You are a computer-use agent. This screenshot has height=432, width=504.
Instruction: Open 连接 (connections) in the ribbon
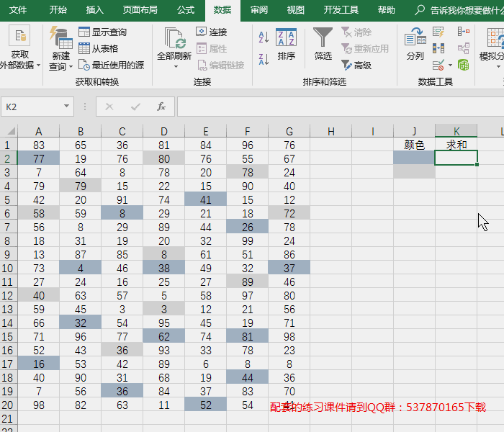click(211, 32)
